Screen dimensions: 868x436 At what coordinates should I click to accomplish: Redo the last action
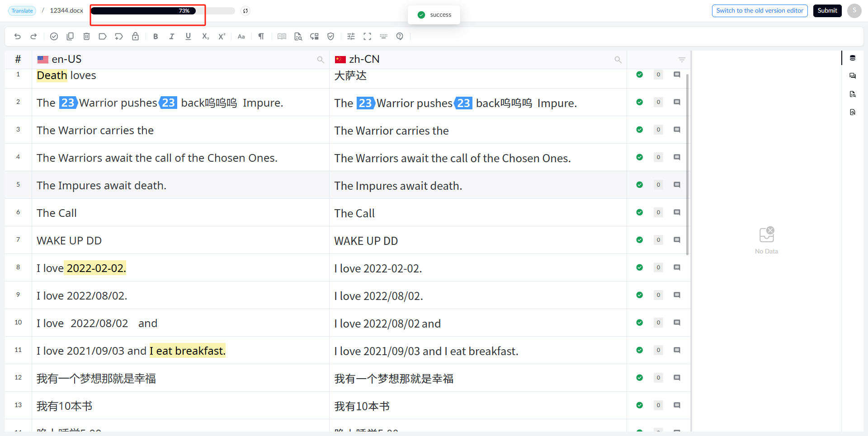[33, 37]
